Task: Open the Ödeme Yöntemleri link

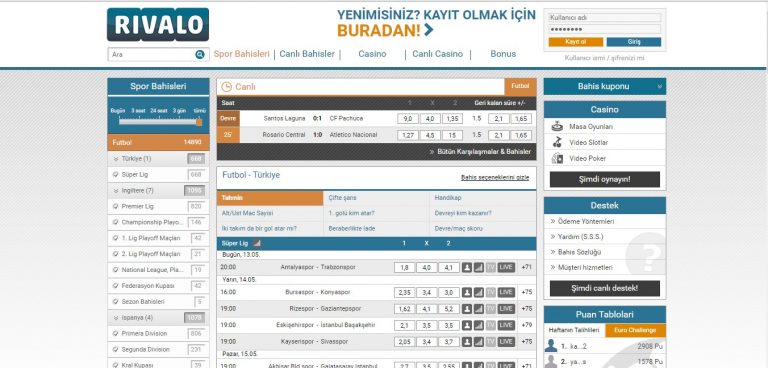Action: click(585, 221)
